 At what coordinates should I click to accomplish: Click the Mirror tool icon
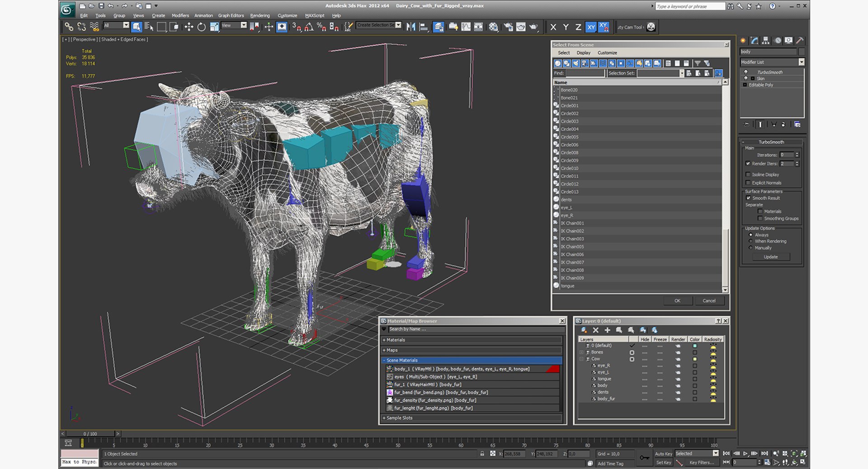pos(410,27)
